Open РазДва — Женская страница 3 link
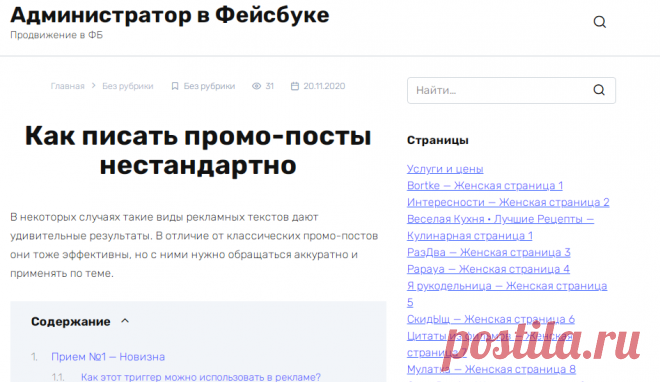 (489, 252)
